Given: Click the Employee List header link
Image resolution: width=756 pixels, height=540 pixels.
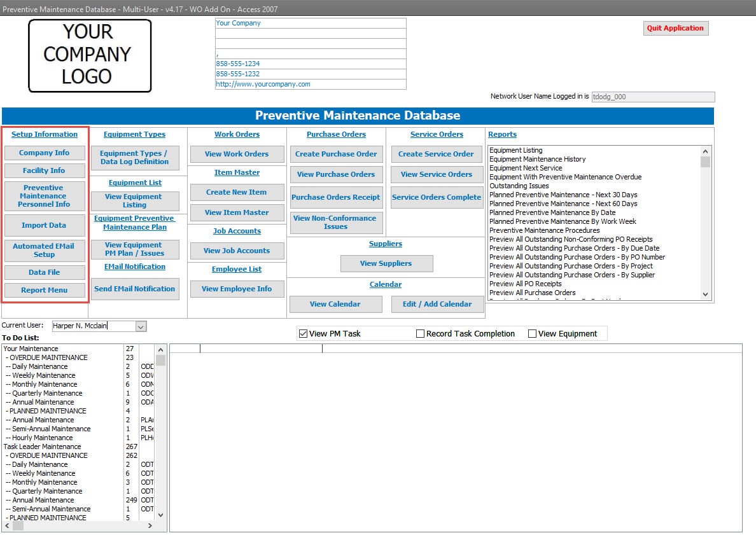Looking at the screenshot, I should [x=237, y=269].
